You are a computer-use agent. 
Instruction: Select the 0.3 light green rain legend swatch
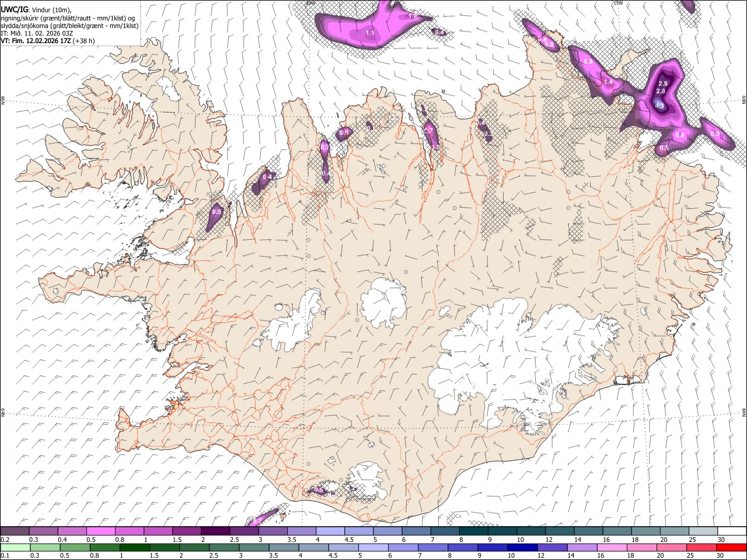[45, 547]
